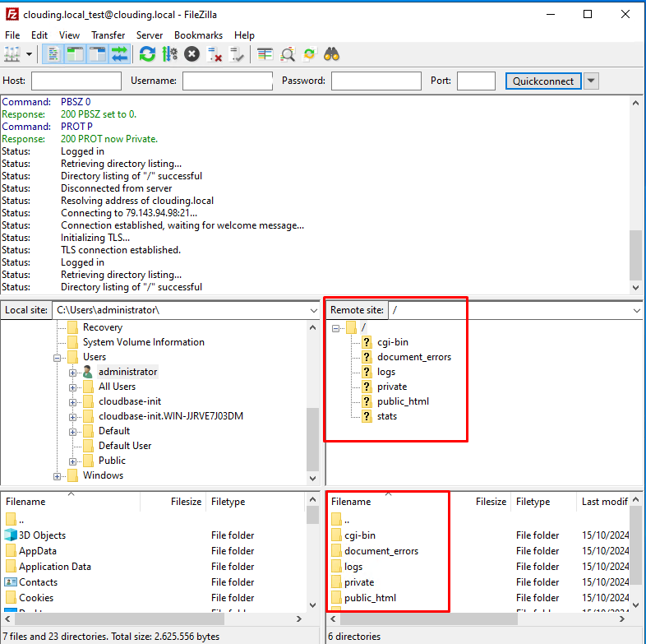Image resolution: width=646 pixels, height=644 pixels.
Task: Select logs in remote tree
Action: 386,372
